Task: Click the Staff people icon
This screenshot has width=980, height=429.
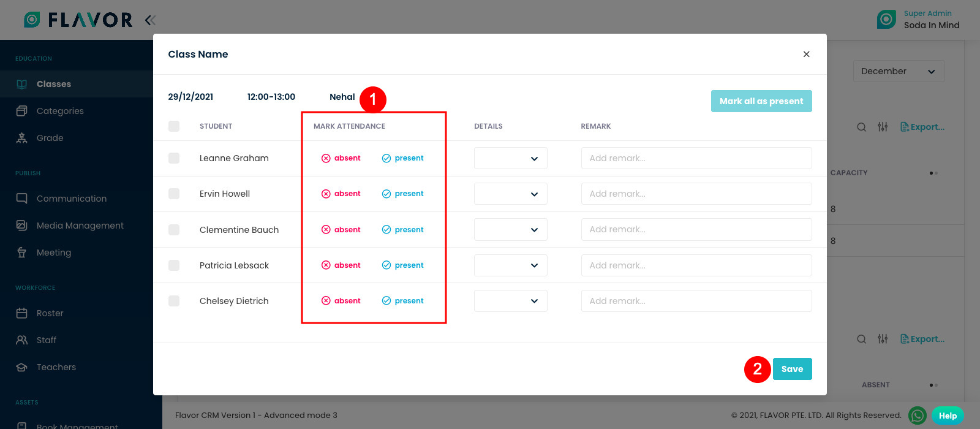Action: [22, 340]
